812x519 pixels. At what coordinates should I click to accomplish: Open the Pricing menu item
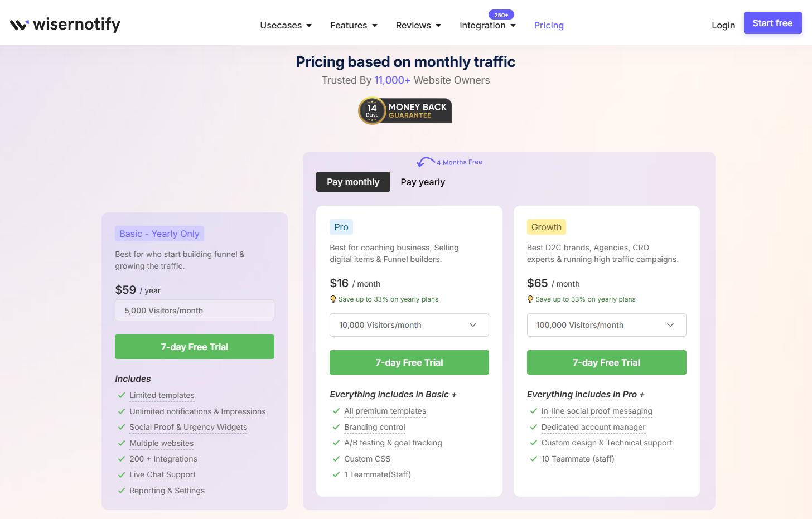549,25
